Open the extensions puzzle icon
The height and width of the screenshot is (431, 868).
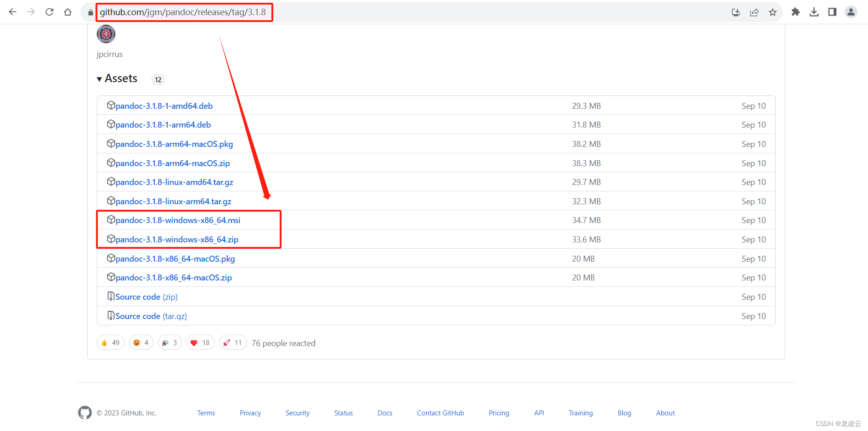point(795,12)
